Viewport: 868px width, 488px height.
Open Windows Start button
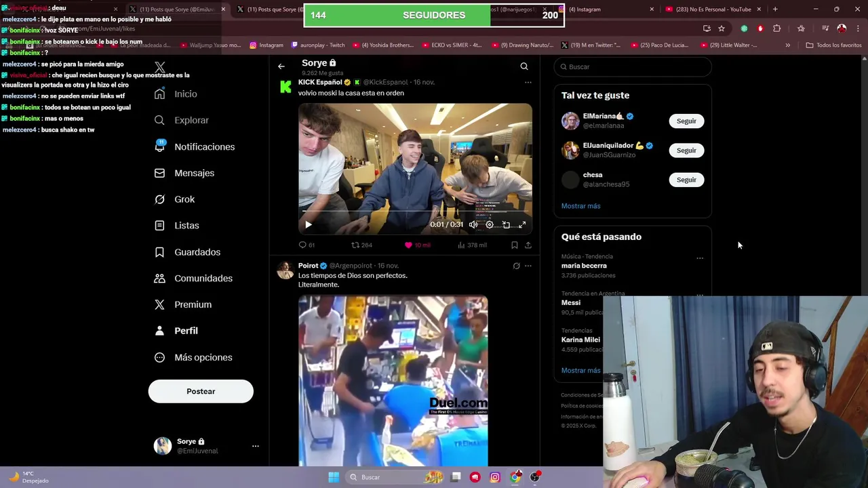pyautogui.click(x=334, y=477)
